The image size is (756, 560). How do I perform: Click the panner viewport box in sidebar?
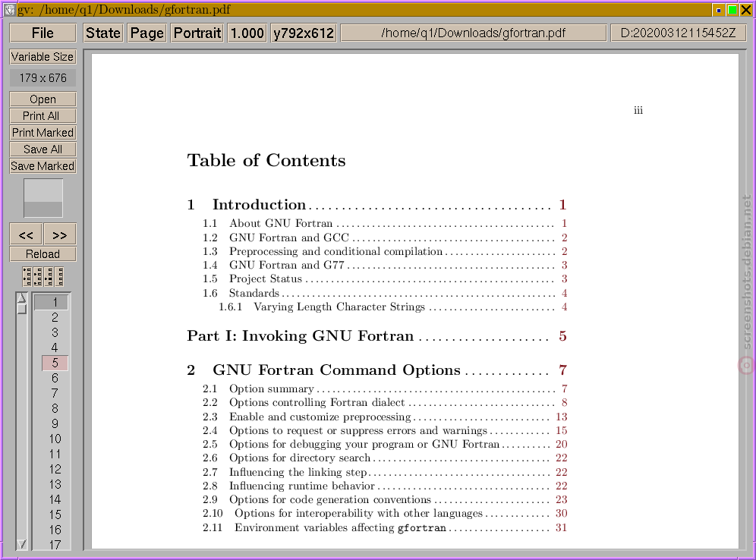pos(43,191)
